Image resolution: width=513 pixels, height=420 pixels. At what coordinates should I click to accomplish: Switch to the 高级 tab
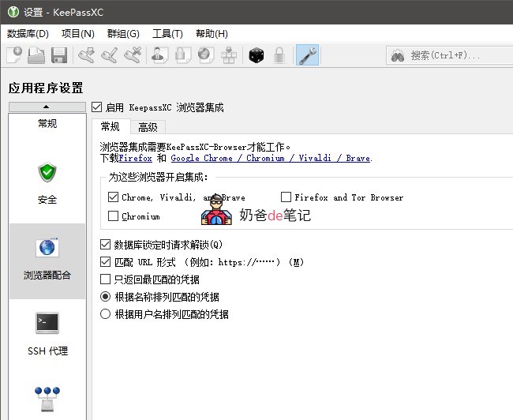coord(148,127)
